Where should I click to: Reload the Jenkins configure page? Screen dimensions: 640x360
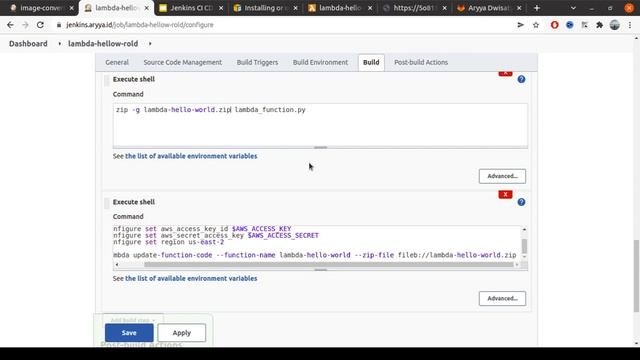click(40, 25)
